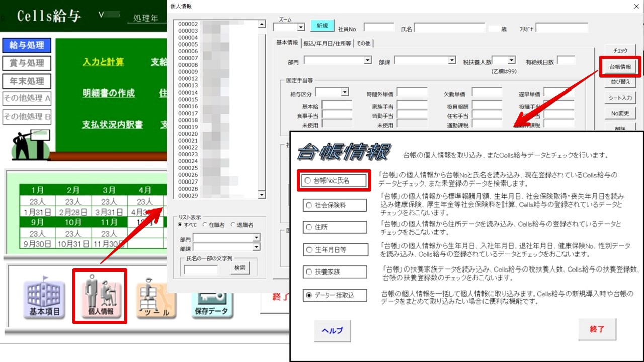Open the ツール icon in Cells給与
This screenshot has width=644, height=362.
click(x=156, y=299)
